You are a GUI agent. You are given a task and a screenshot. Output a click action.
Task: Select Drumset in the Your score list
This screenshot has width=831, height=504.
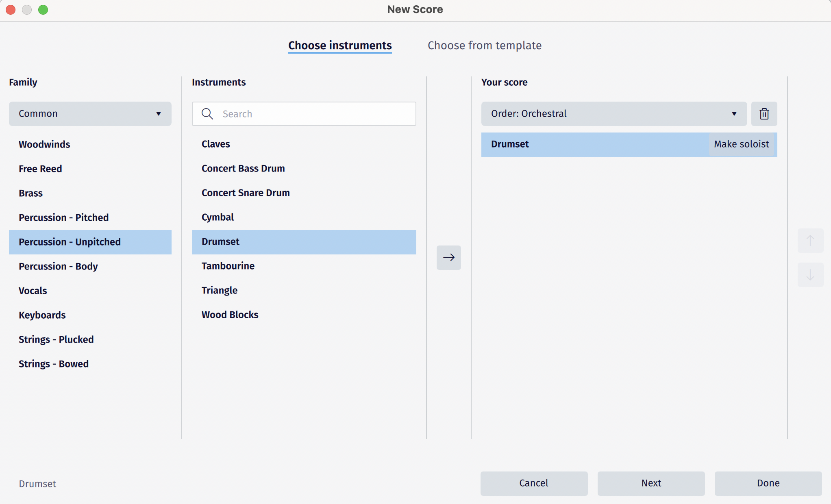(569, 144)
